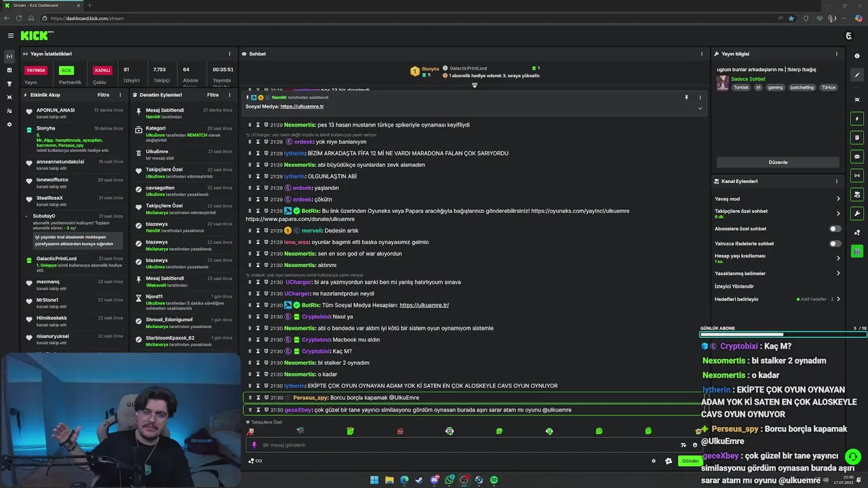
Task: Toggle Yalnızca ifadelerle sohbet switch
Action: [x=835, y=243]
